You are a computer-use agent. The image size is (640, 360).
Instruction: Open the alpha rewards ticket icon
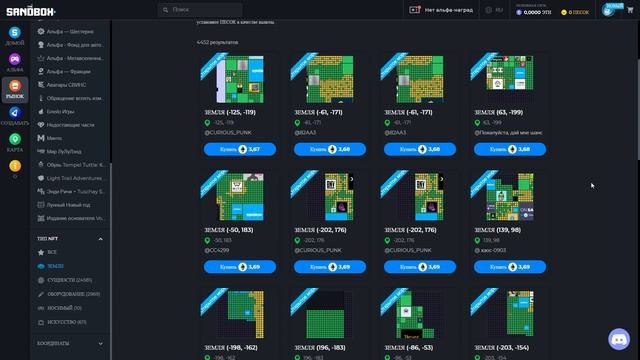pos(415,10)
